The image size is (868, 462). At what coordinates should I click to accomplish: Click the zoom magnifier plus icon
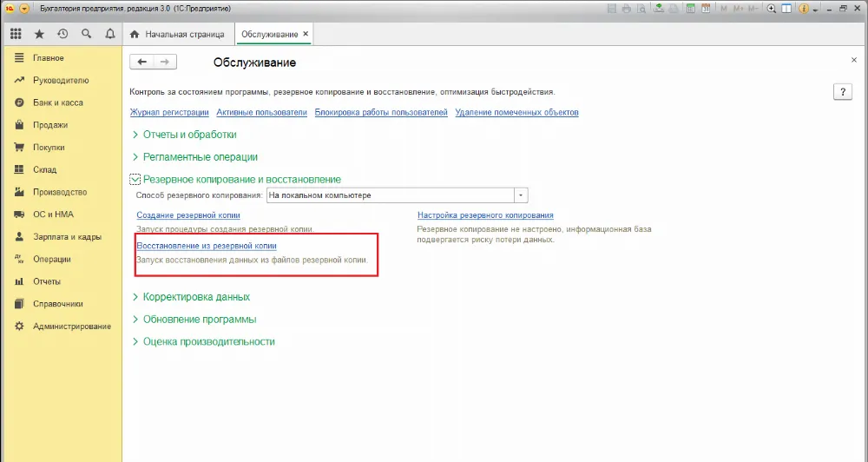point(772,9)
